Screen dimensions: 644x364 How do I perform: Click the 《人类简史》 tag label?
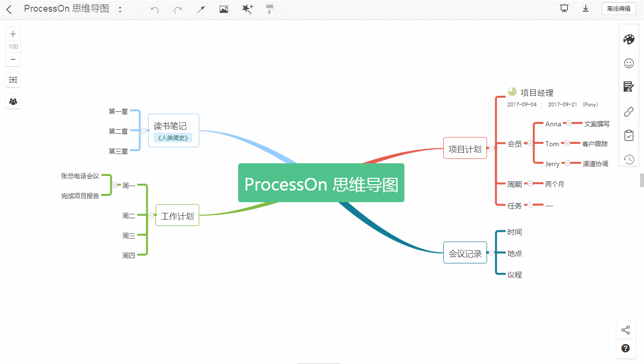173,138
